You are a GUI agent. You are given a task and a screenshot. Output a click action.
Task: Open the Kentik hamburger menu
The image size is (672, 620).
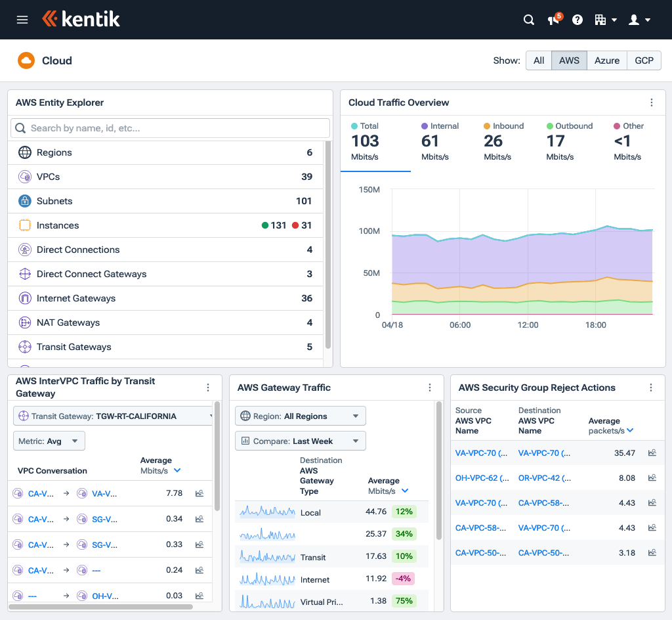click(x=22, y=19)
